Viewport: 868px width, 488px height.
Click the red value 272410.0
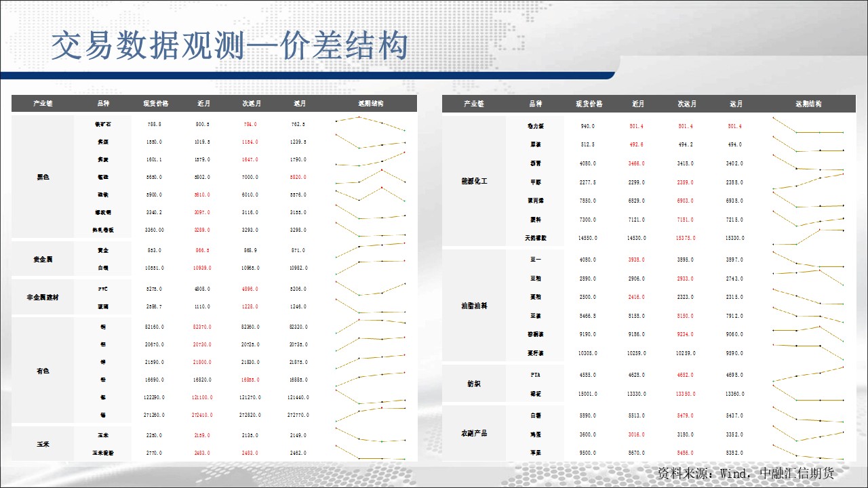pos(203,415)
